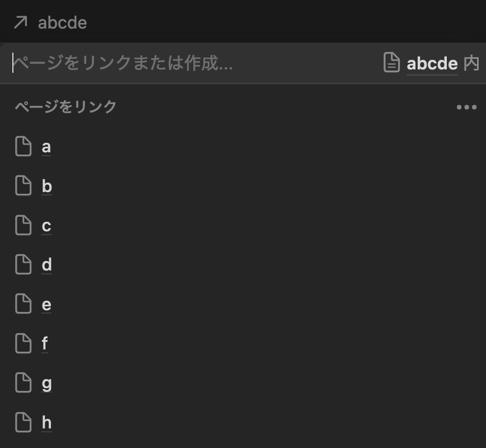Pick page g in the list
This screenshot has height=448, width=486.
pyautogui.click(x=243, y=383)
